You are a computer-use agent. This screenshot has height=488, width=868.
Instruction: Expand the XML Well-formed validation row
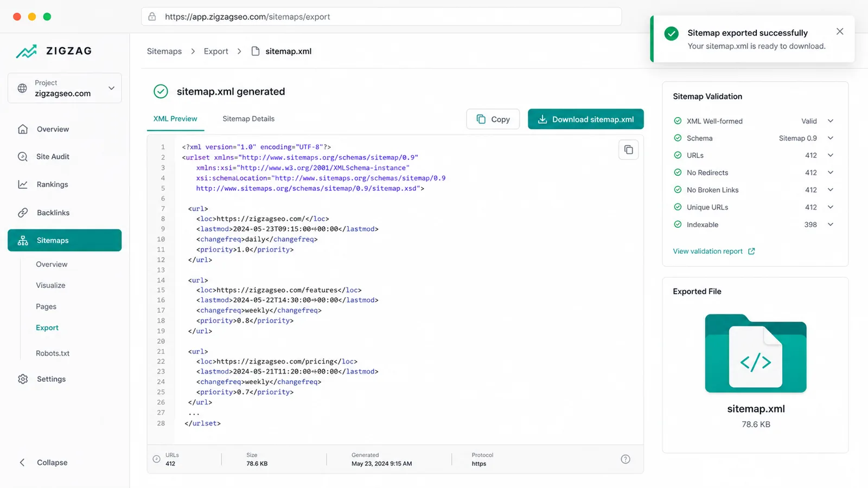[x=831, y=121]
